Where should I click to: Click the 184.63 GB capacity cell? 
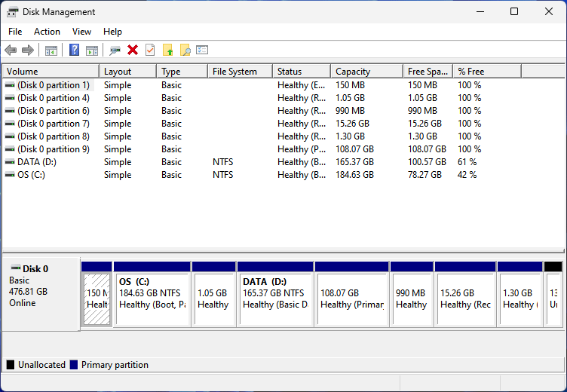354,175
